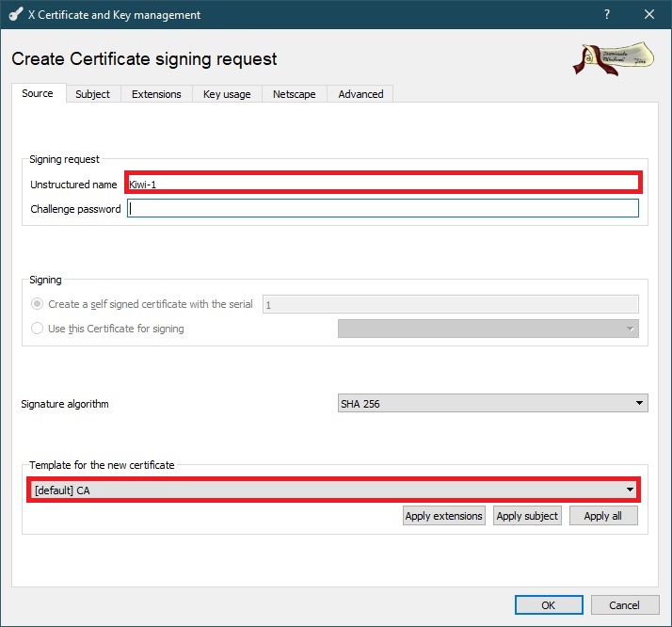Click the certificate scroll logo image
Viewport: 672px width, 627px height.
pyautogui.click(x=612, y=58)
